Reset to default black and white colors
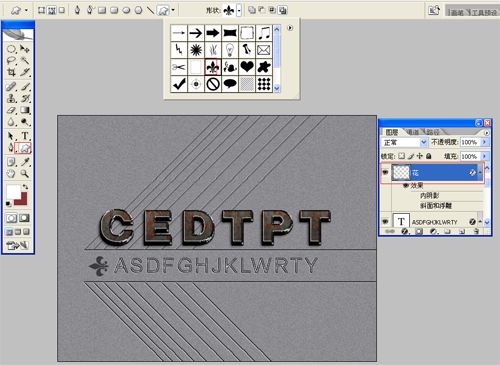 [9, 203]
